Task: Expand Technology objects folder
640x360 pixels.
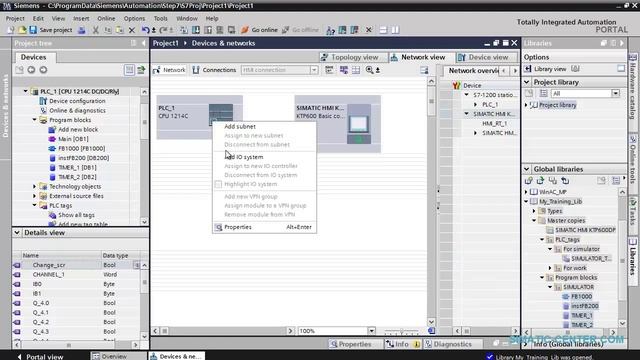Action: [x=35, y=187]
